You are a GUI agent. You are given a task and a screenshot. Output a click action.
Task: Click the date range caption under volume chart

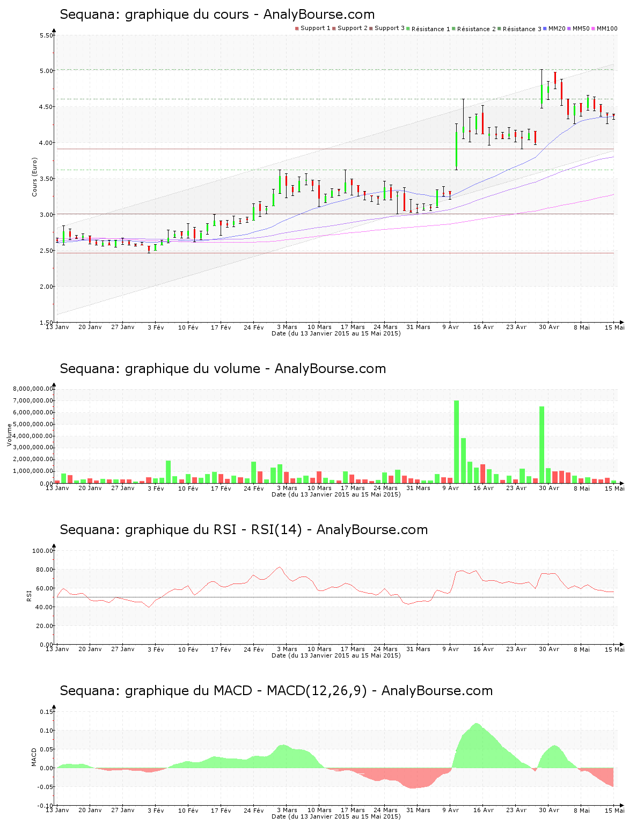(336, 494)
